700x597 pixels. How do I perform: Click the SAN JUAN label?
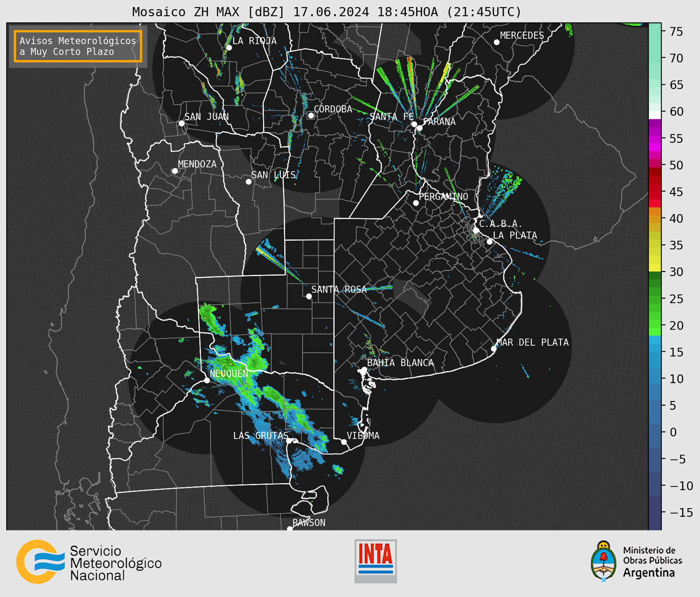pyautogui.click(x=206, y=117)
